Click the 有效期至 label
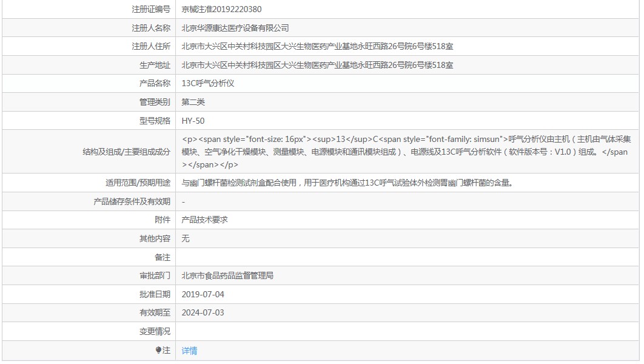This screenshot has width=644, height=364. (155, 312)
